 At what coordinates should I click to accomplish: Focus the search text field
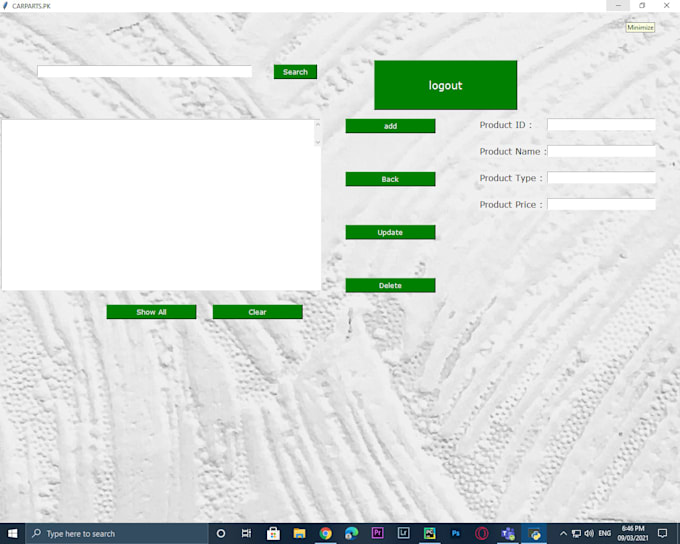pyautogui.click(x=144, y=72)
